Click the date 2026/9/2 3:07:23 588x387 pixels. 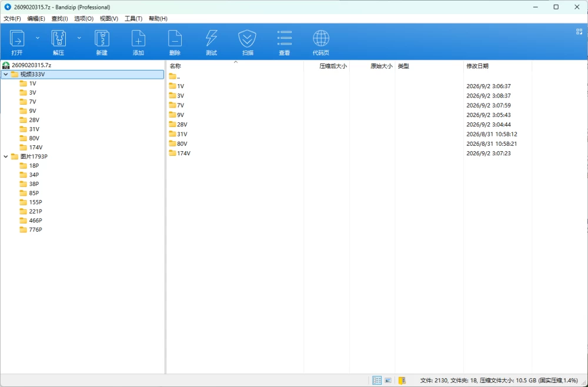[488, 153]
